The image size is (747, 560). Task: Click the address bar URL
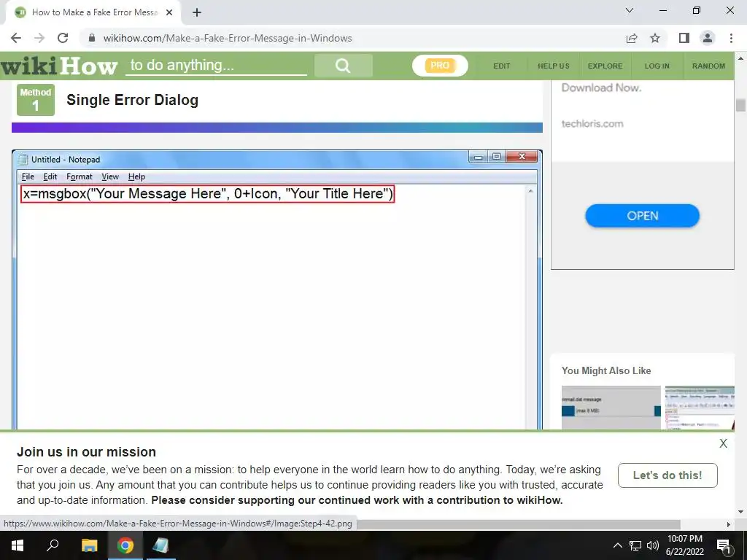[x=228, y=38]
